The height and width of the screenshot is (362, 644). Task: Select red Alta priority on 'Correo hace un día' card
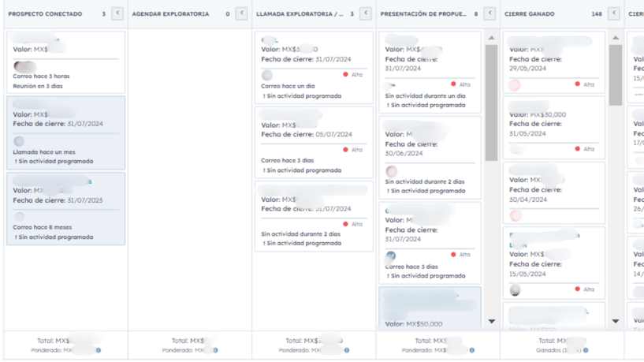[x=345, y=75]
